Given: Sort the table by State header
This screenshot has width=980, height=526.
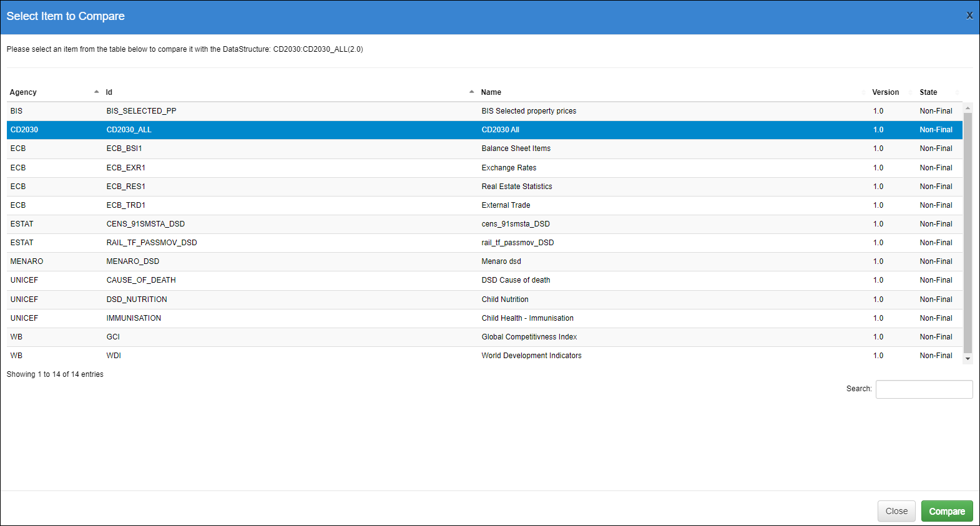Looking at the screenshot, I should tap(928, 92).
